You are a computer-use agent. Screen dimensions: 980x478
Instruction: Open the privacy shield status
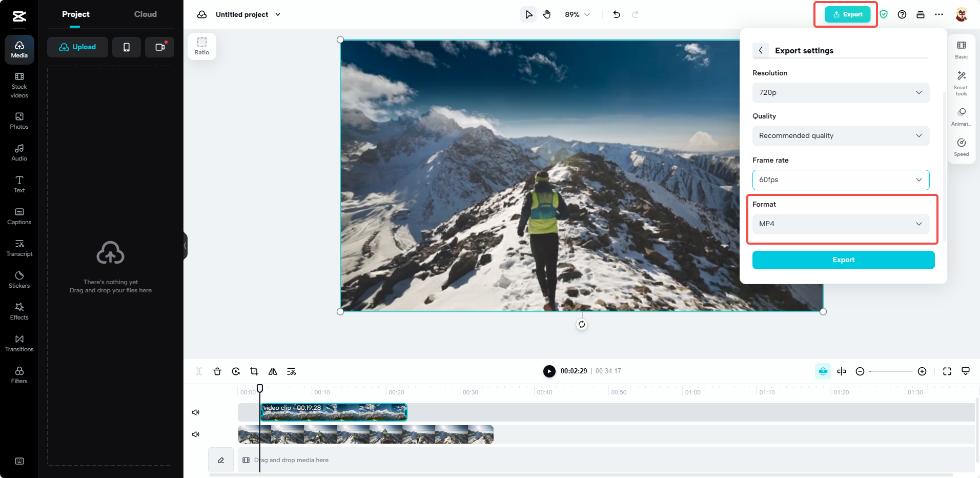[x=884, y=14]
